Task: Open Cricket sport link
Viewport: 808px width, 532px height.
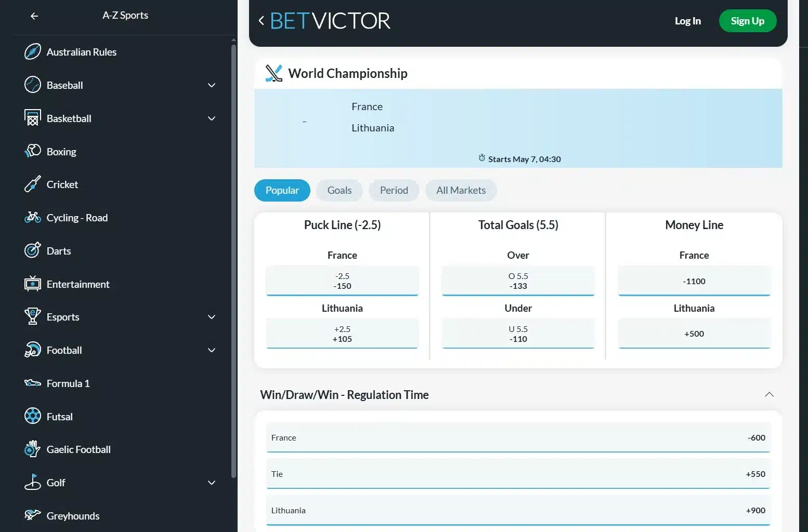Action: (x=62, y=184)
